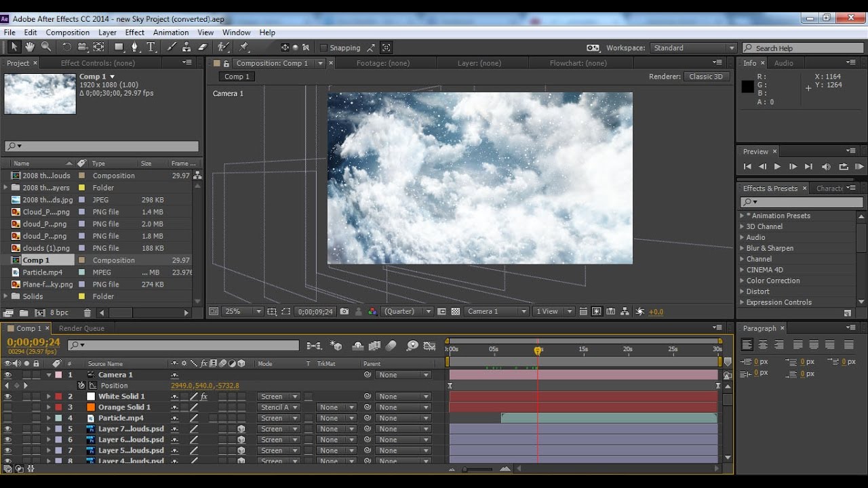This screenshot has width=868, height=488.
Task: Select the Brush tool
Action: 171,47
